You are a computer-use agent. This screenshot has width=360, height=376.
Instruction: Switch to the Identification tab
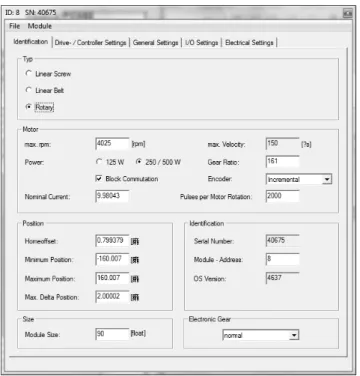[x=31, y=42]
